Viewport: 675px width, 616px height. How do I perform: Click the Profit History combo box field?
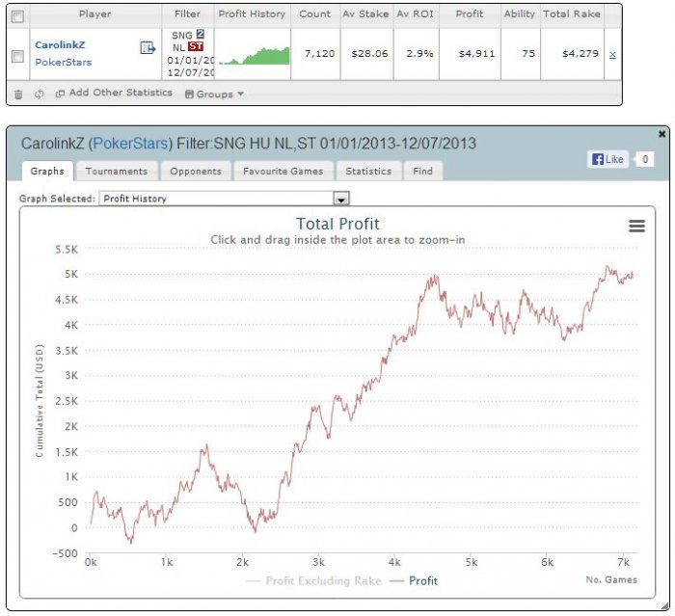[x=225, y=199]
